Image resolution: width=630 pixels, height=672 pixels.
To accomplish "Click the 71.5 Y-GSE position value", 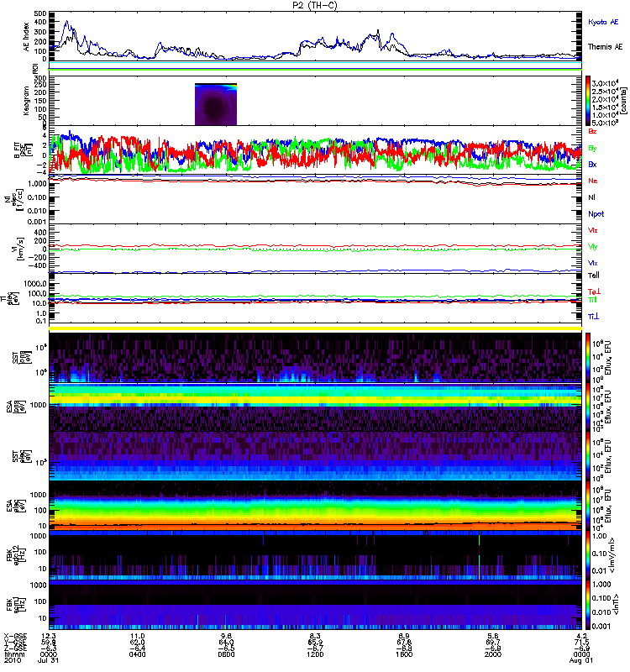I will click(581, 643).
